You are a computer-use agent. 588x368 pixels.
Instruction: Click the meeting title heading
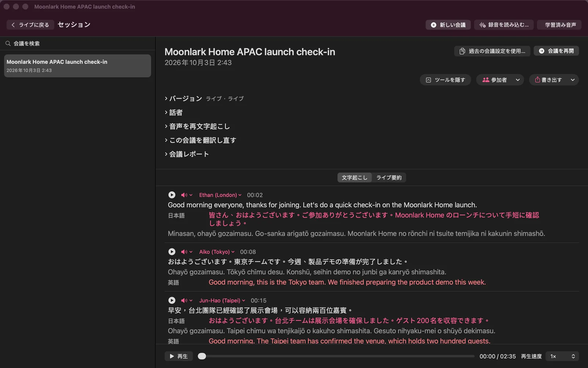click(250, 52)
